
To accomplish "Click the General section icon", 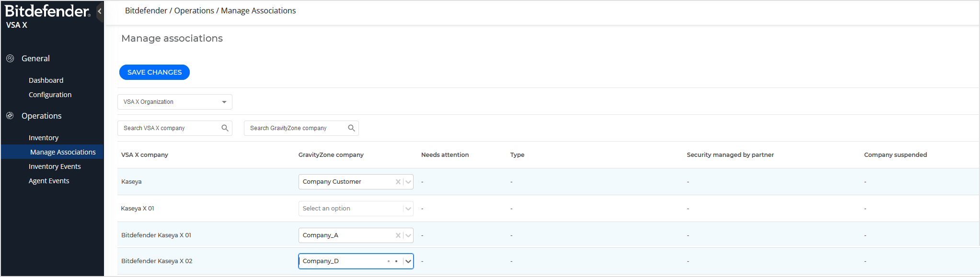I will tap(10, 58).
